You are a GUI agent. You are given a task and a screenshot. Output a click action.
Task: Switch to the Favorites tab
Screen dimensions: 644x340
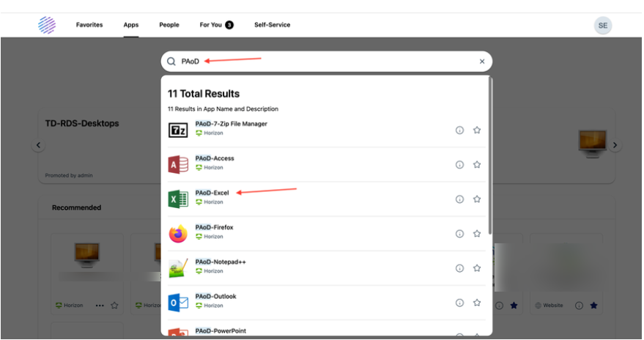(x=89, y=25)
